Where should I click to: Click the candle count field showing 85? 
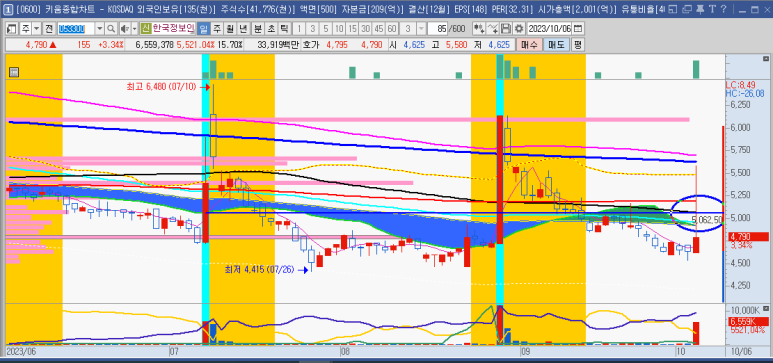coord(437,29)
